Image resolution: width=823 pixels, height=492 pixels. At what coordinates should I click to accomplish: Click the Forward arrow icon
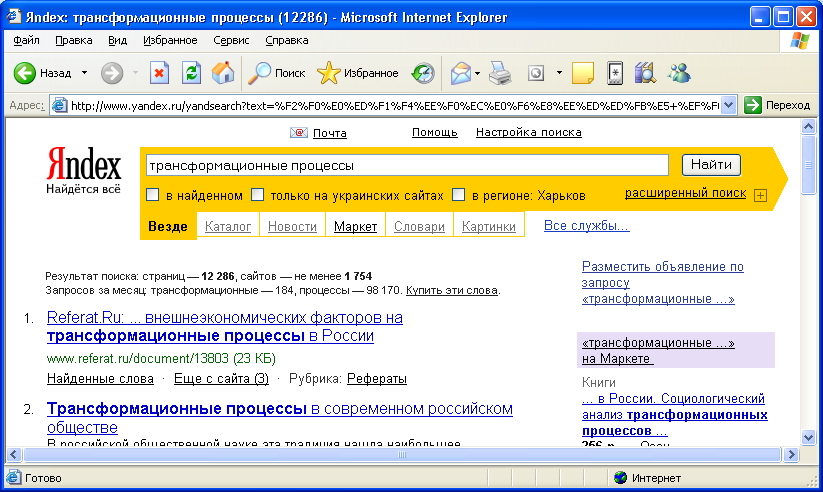click(x=111, y=73)
